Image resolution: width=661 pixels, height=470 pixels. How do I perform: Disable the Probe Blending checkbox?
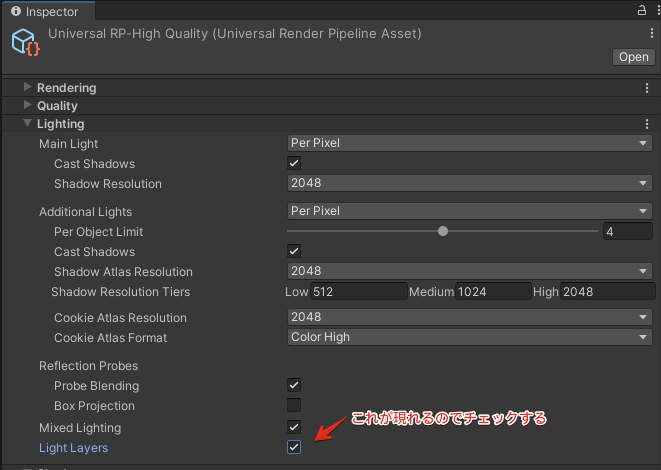294,385
